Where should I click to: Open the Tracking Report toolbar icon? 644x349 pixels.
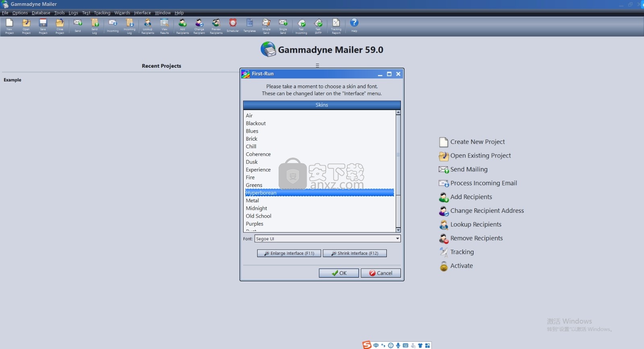(x=336, y=26)
